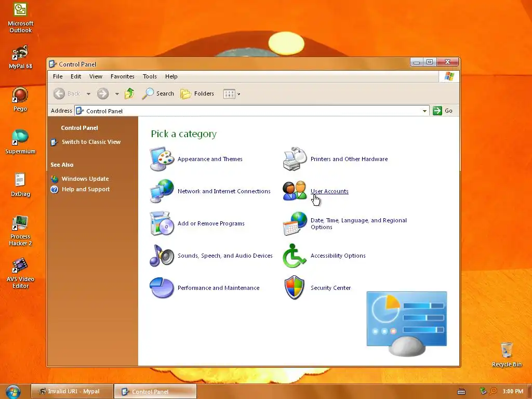This screenshot has height=399, width=532.
Task: Select the Microsoft Outlook desktop icon
Action: [x=20, y=18]
